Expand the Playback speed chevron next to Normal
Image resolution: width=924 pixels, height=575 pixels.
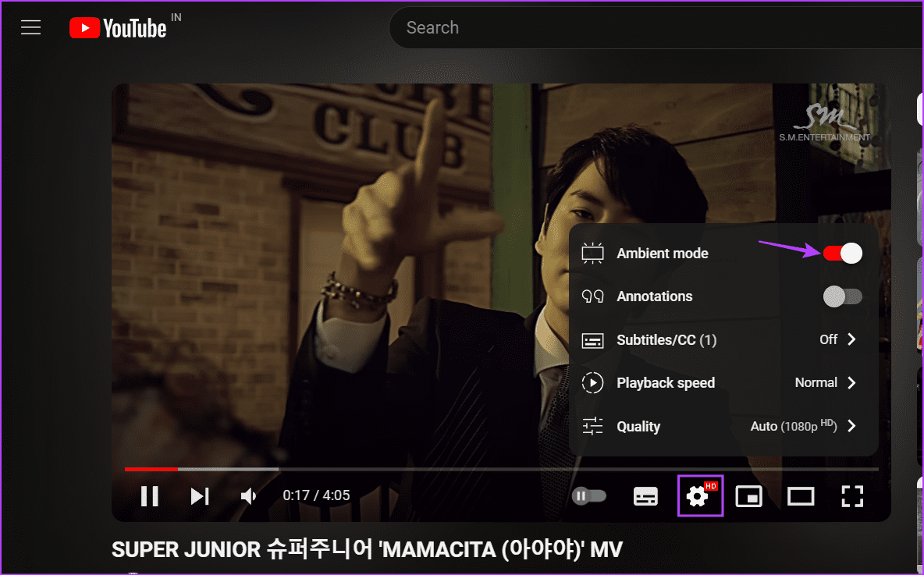[851, 383]
